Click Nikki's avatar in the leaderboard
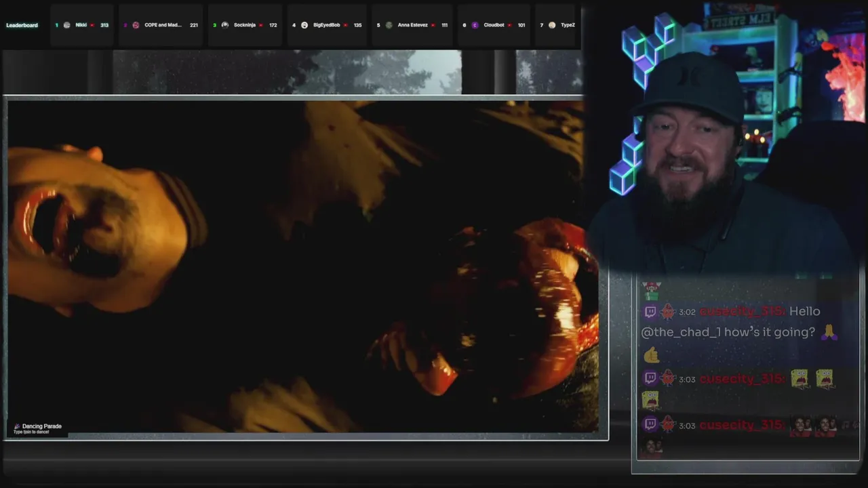This screenshot has width=868, height=488. pyautogui.click(x=66, y=25)
